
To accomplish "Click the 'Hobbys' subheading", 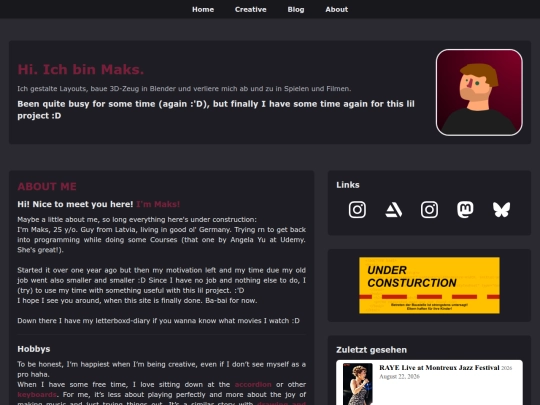I will point(34,349).
